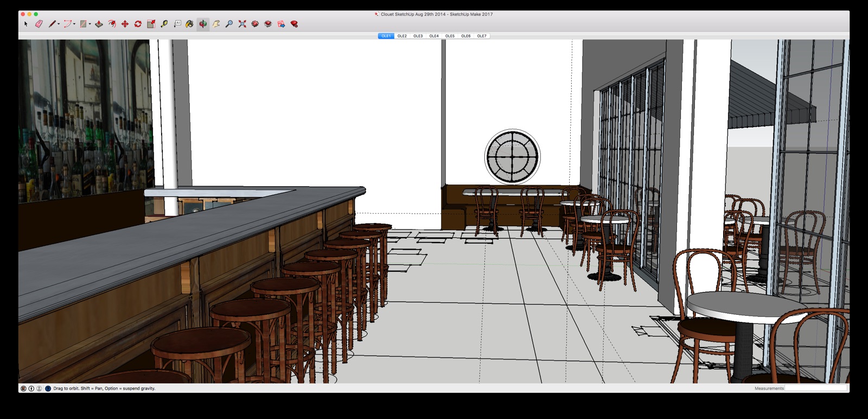Click the round clock window on wall
Viewport: 868px width, 419px height.
coord(512,156)
